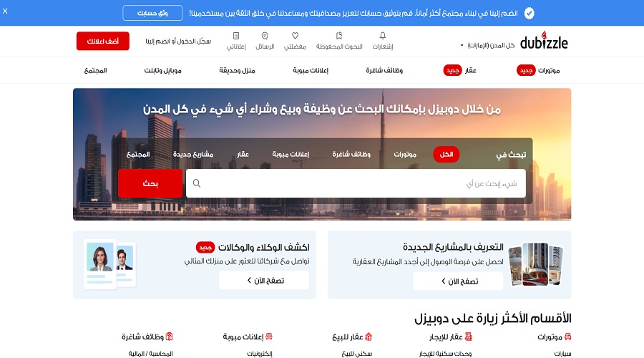
Task: Open المجتمع in the main navigation
Action: [x=95, y=71]
